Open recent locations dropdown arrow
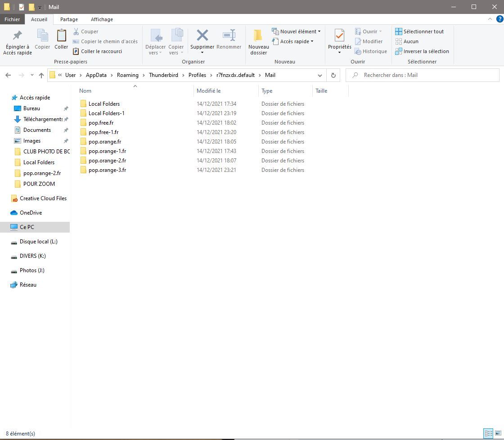The width and height of the screenshot is (504, 440). coord(32,75)
